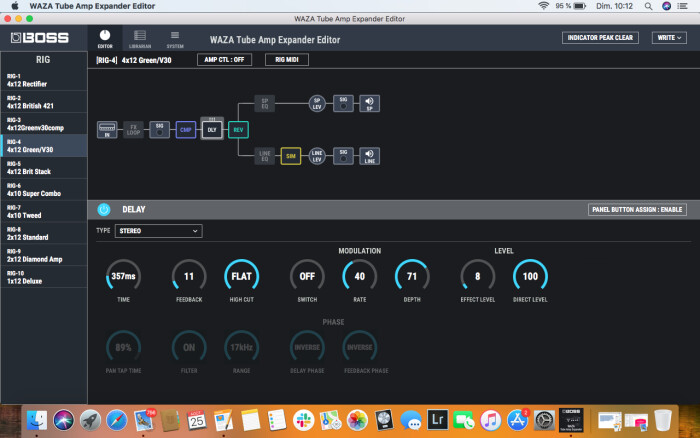Click the RANGE knob showing 17kHz
This screenshot has height=438, width=700.
242,347
